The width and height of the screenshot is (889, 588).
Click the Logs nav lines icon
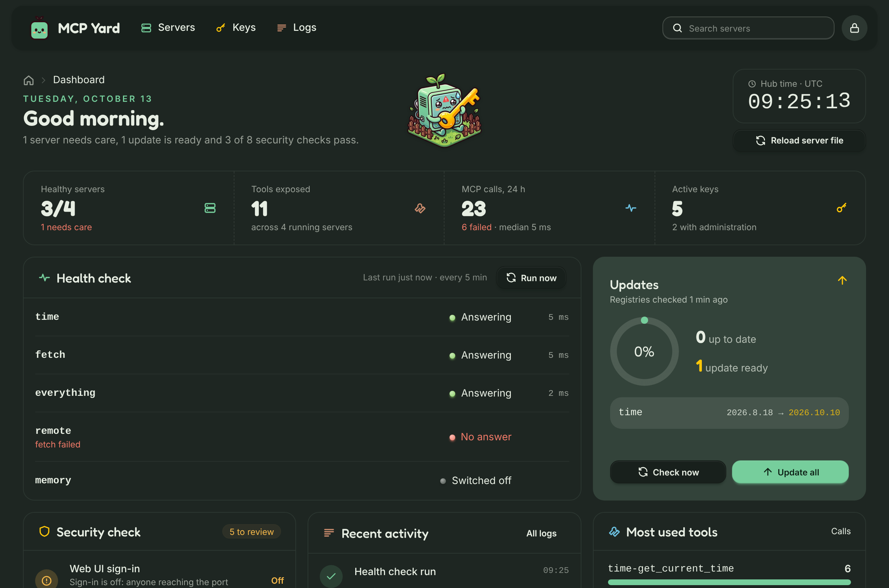pyautogui.click(x=282, y=28)
